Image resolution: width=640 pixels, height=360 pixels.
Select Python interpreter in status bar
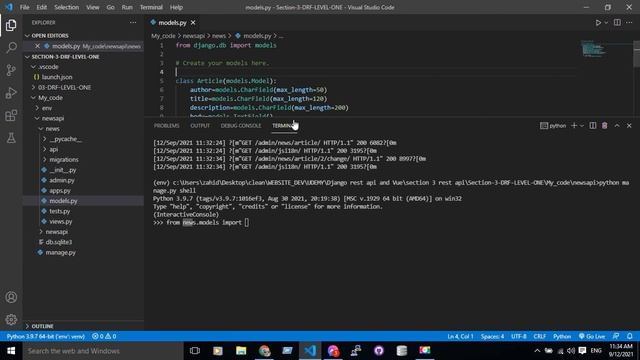[46, 336]
